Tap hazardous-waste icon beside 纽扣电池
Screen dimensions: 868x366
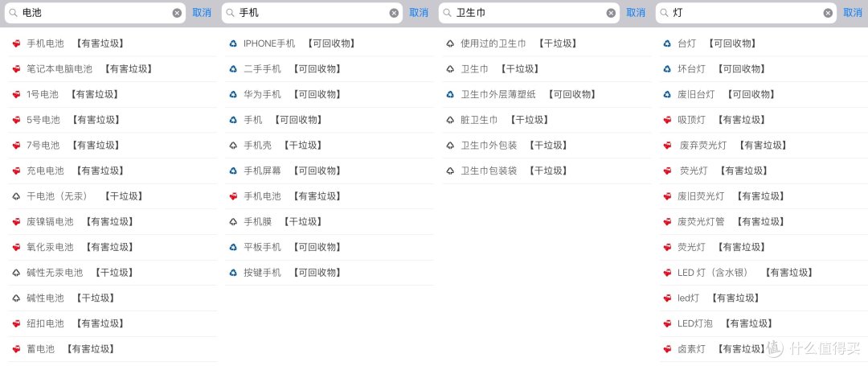pyautogui.click(x=16, y=324)
